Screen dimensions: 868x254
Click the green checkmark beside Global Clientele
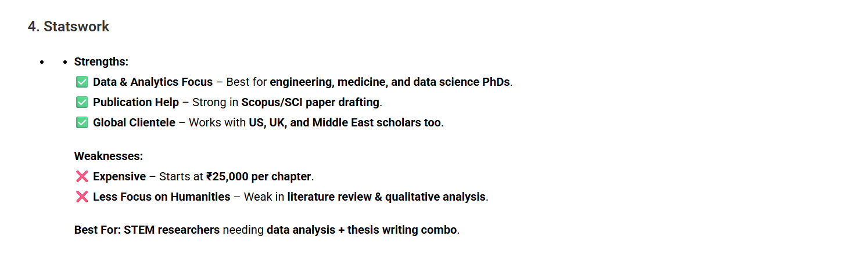point(82,123)
